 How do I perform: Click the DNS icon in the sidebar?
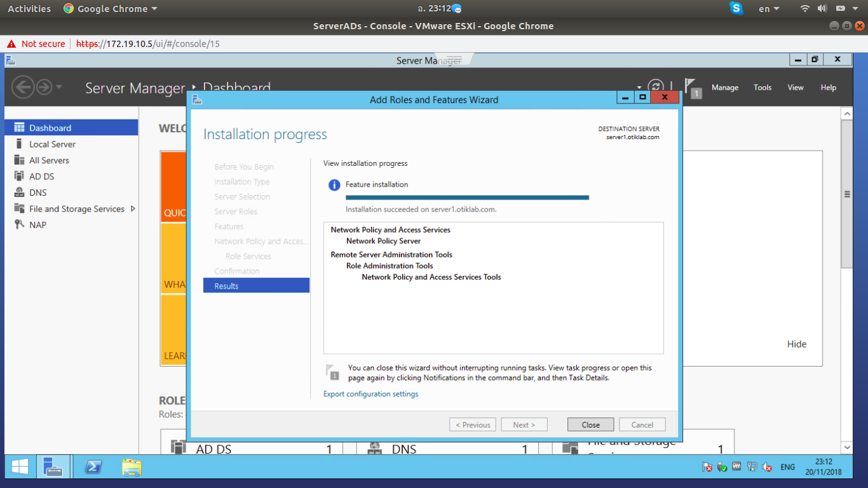click(x=19, y=193)
